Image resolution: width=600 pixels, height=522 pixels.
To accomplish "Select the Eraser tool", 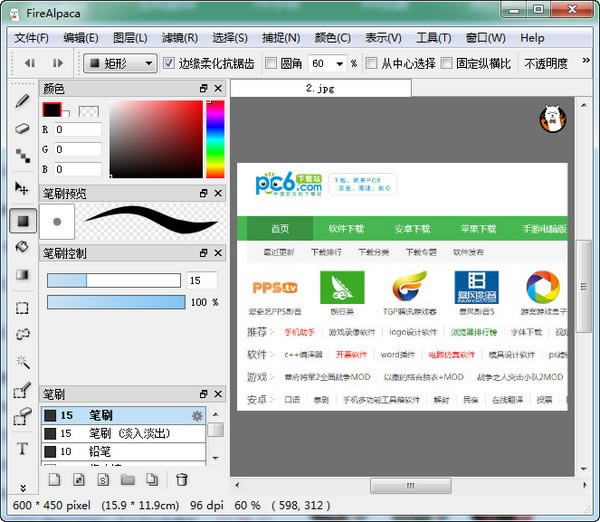I will click(x=22, y=128).
